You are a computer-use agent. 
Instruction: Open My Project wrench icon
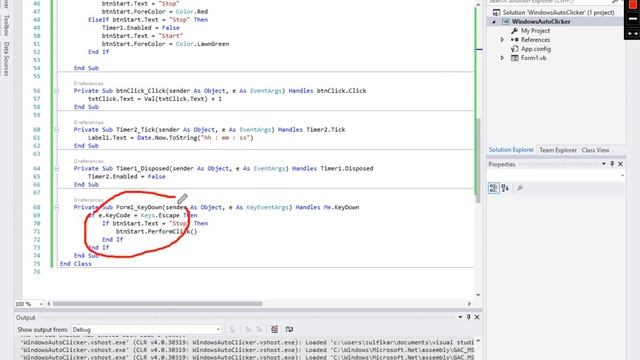coord(514,31)
